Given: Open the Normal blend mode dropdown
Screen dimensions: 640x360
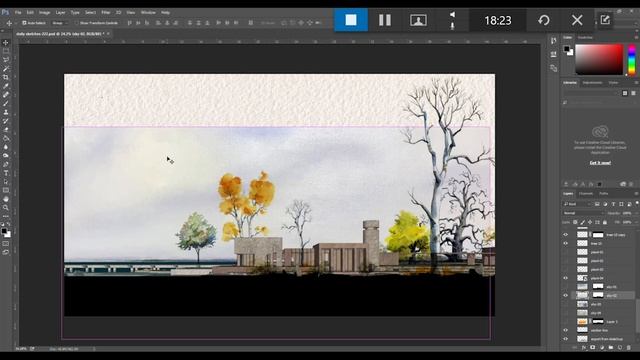Looking at the screenshot, I should tap(583, 213).
